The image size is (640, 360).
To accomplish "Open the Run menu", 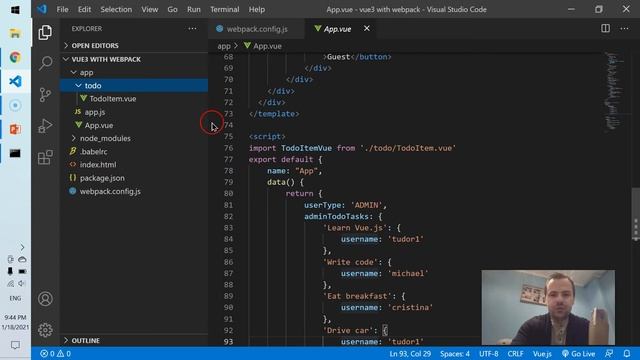I will pyautogui.click(x=194, y=9).
